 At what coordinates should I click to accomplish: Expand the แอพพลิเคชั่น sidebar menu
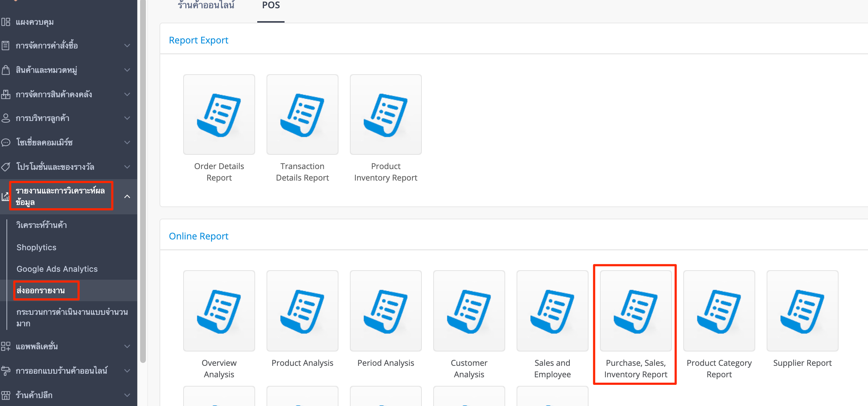click(68, 346)
